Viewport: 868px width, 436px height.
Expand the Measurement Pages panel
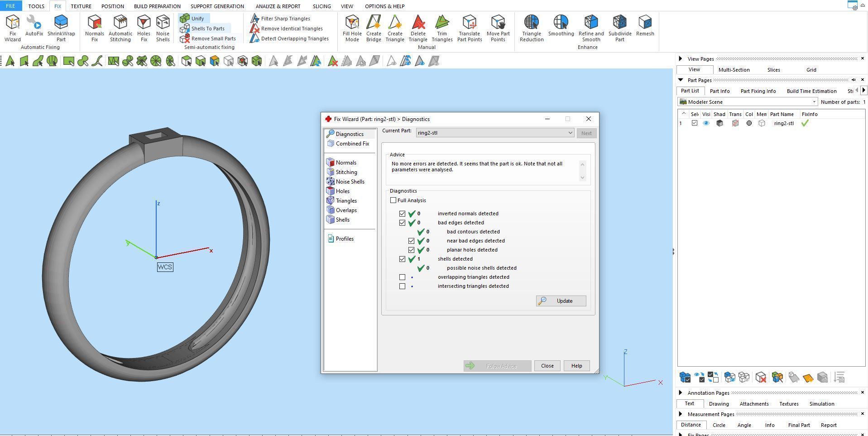click(681, 414)
